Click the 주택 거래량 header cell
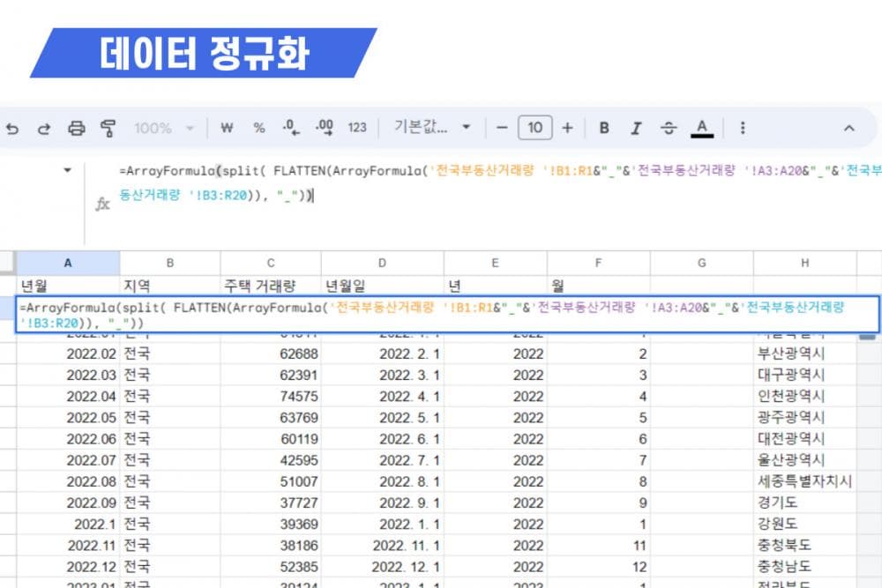This screenshot has height=588, width=882. pos(271,286)
